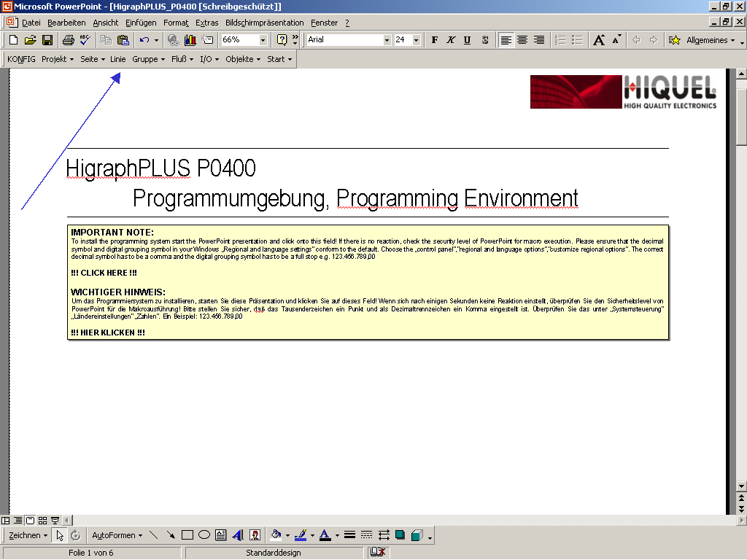Open Office Assistant help question-mark icon
The height and width of the screenshot is (560, 747).
[282, 40]
